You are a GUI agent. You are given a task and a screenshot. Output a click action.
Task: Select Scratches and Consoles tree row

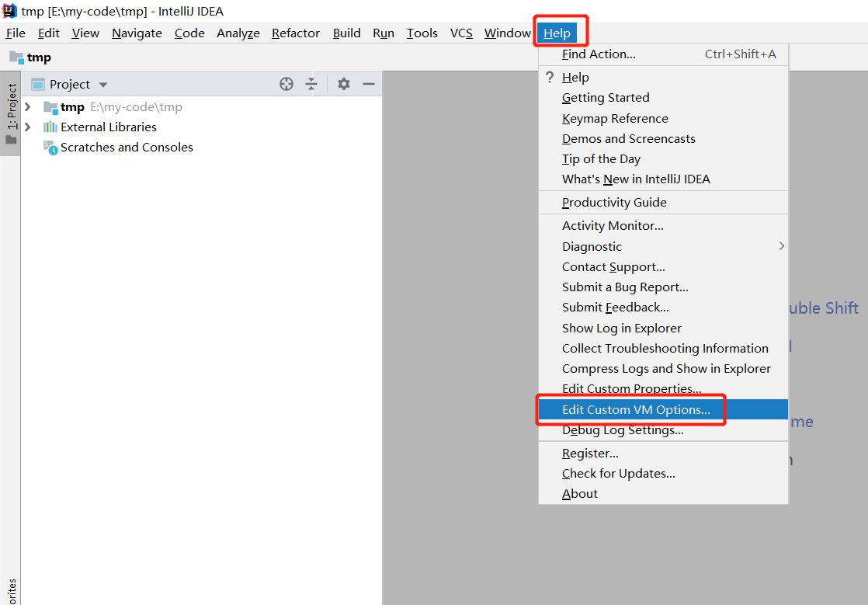[202, 148]
